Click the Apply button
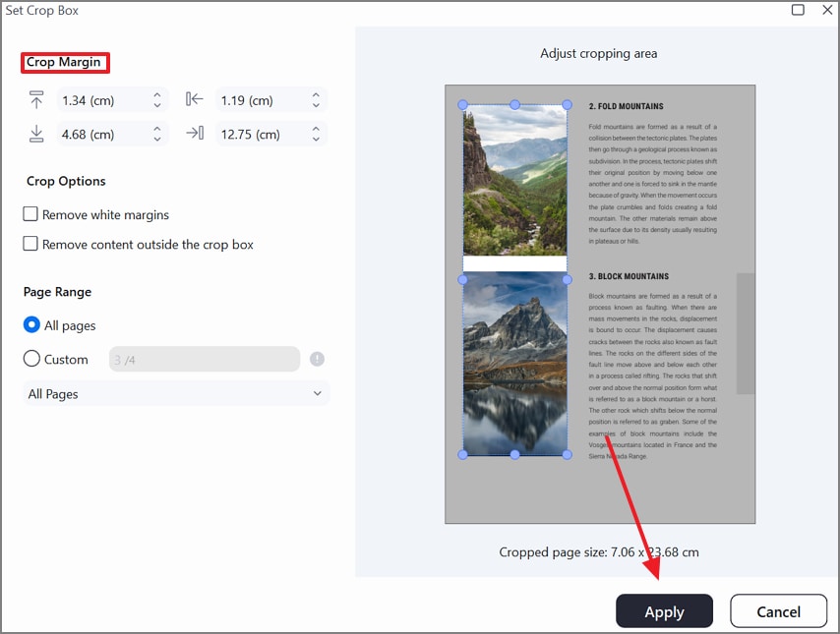The height and width of the screenshot is (634, 840). (x=664, y=610)
